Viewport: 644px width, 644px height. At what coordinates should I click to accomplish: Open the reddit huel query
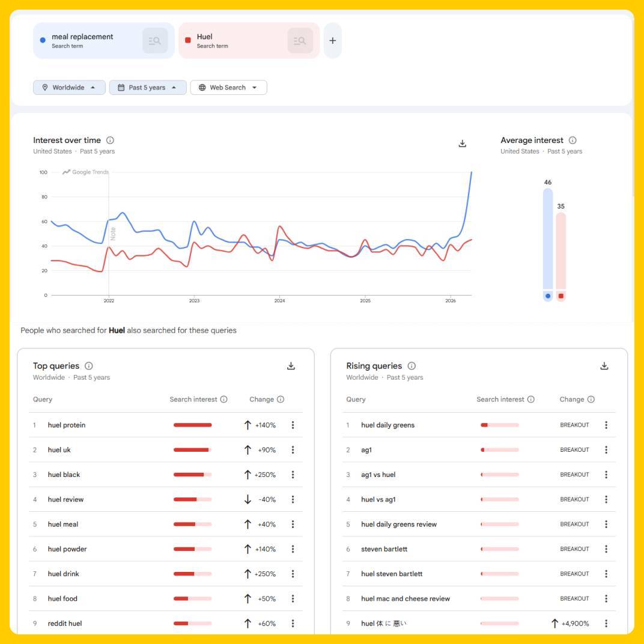(65, 624)
